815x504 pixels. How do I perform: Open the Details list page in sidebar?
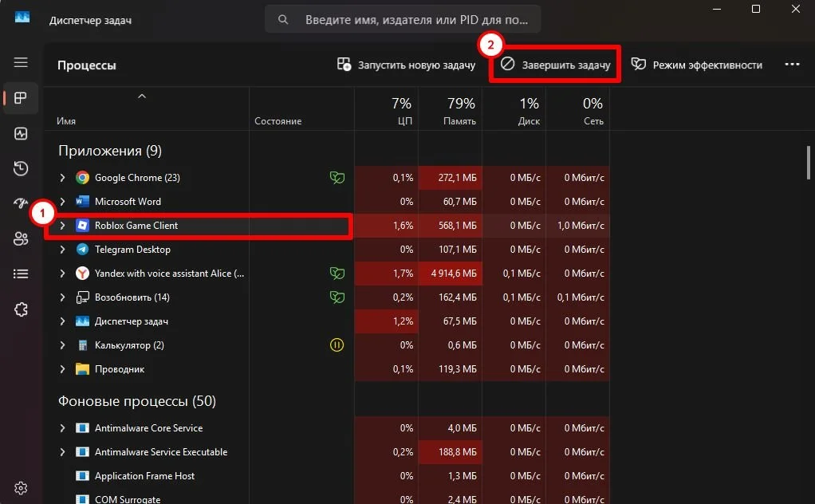click(x=21, y=274)
